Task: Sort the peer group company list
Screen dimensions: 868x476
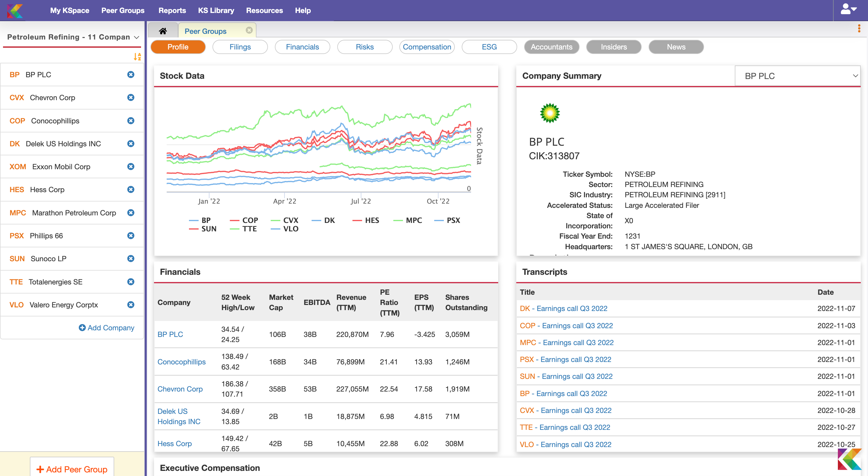Action: (137, 56)
